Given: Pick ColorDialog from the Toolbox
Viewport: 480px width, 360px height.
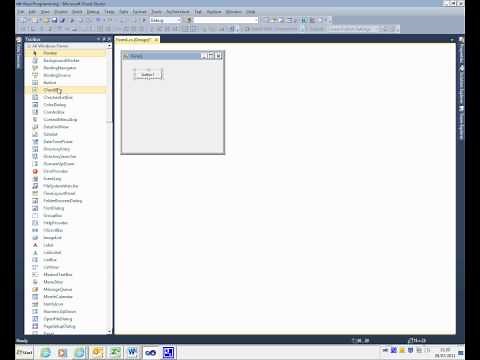Looking at the screenshot, I should pyautogui.click(x=66, y=105).
